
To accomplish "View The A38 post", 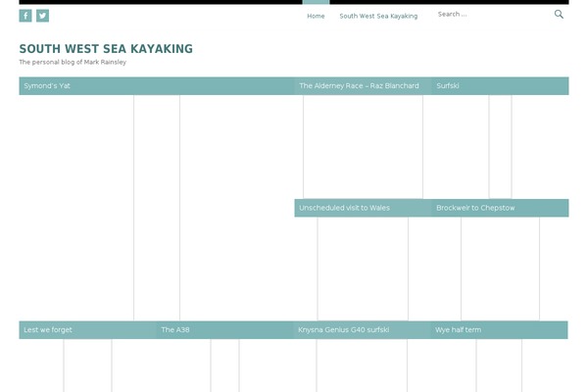I will tap(175, 330).
